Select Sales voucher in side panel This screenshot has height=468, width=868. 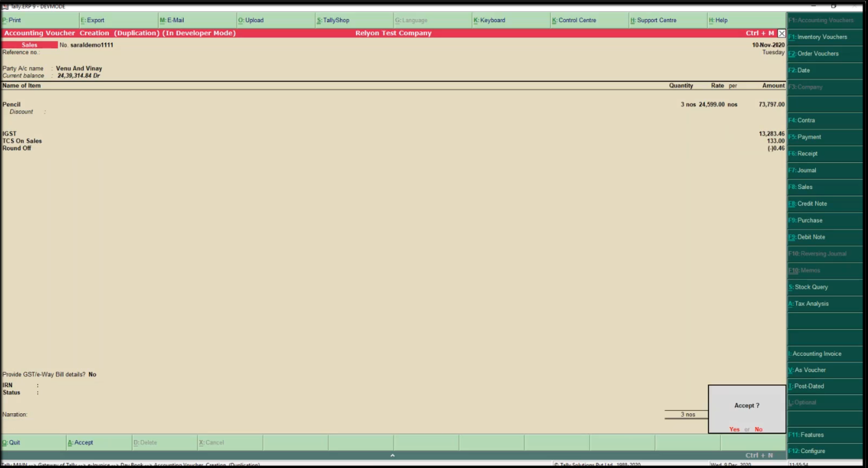click(x=825, y=187)
